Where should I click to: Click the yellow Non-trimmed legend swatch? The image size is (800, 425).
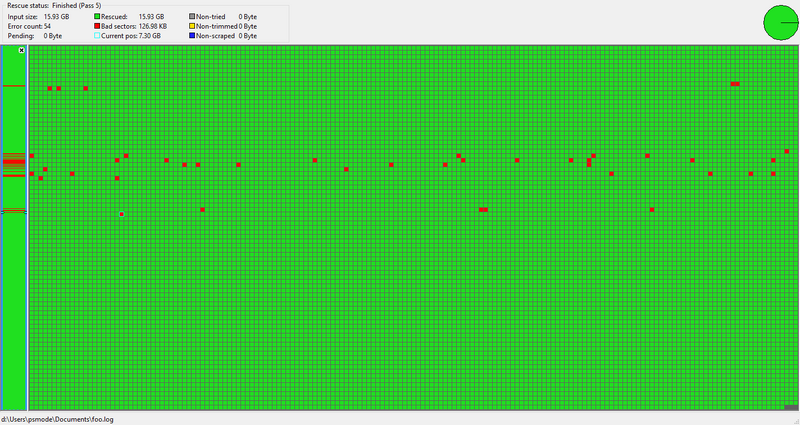tap(192, 26)
